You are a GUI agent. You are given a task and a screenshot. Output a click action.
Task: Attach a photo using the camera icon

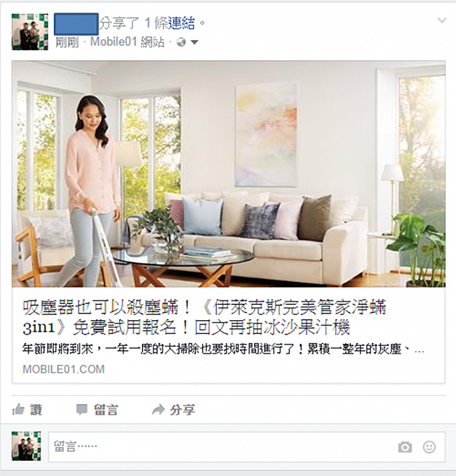click(405, 447)
